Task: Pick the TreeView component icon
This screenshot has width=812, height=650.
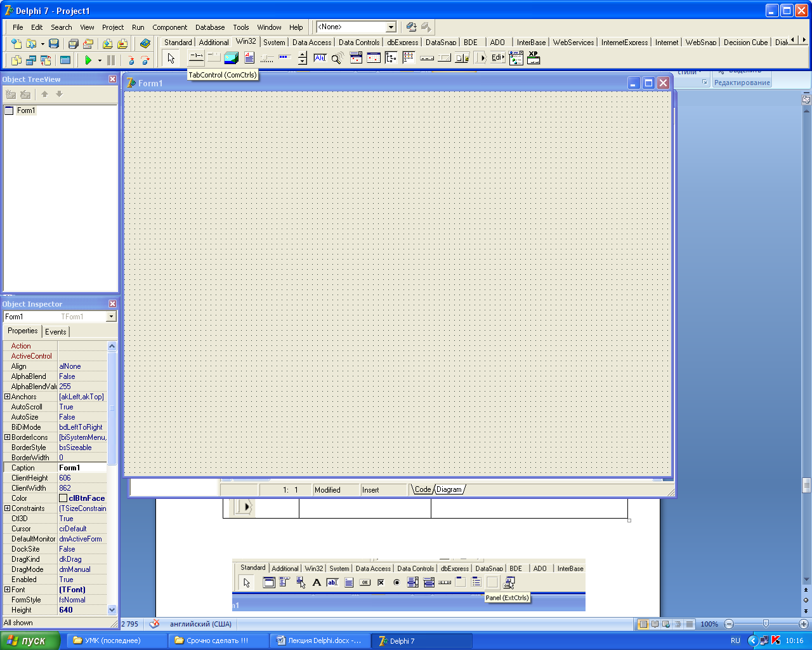Action: tap(391, 58)
